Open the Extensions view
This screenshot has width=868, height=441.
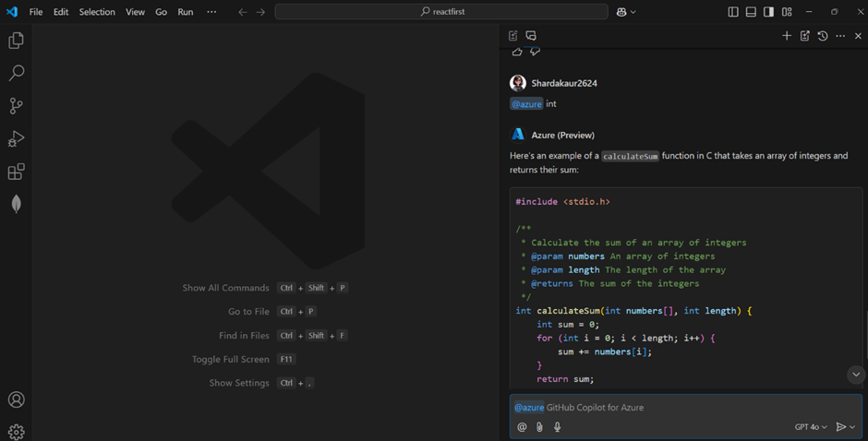click(16, 172)
